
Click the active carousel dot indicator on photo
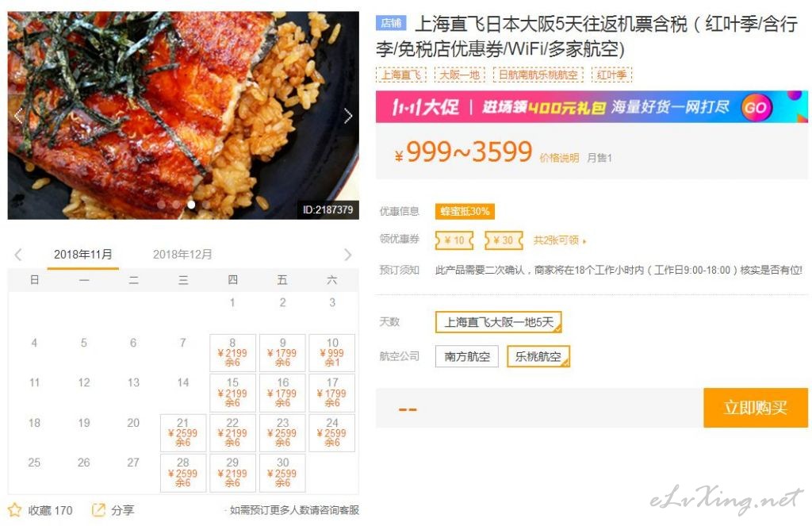(x=191, y=205)
